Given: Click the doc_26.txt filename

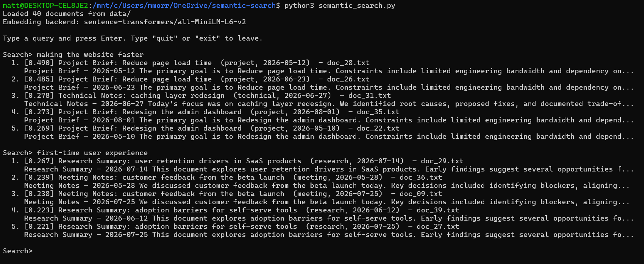Looking at the screenshot, I should tap(348, 79).
